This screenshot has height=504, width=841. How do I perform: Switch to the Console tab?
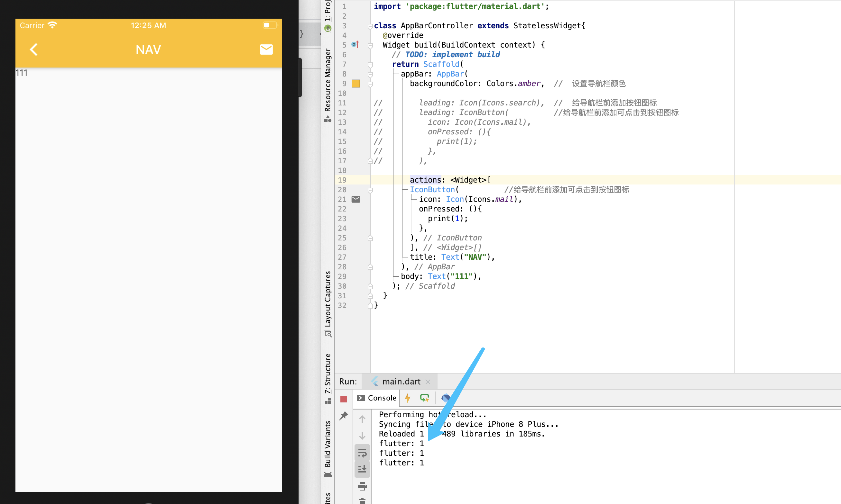click(377, 398)
